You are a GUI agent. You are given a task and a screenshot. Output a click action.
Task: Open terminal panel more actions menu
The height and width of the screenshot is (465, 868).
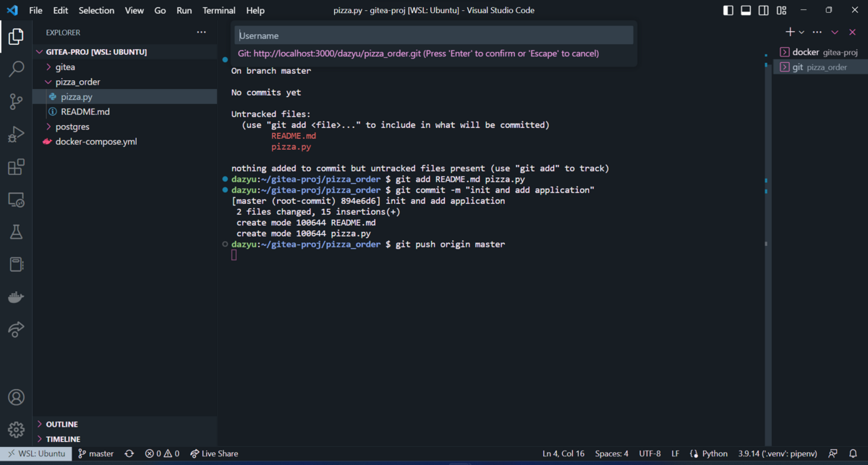tap(817, 33)
